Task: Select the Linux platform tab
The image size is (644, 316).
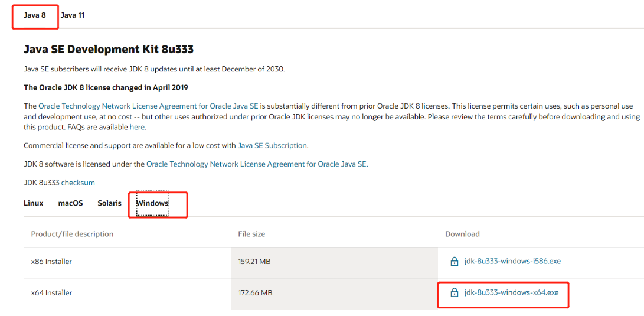Action: (x=33, y=203)
